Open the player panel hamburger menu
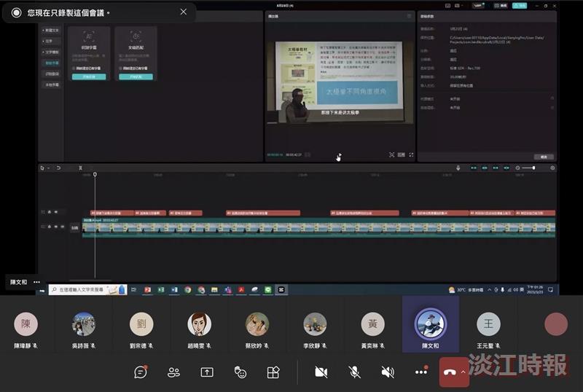 409,16
